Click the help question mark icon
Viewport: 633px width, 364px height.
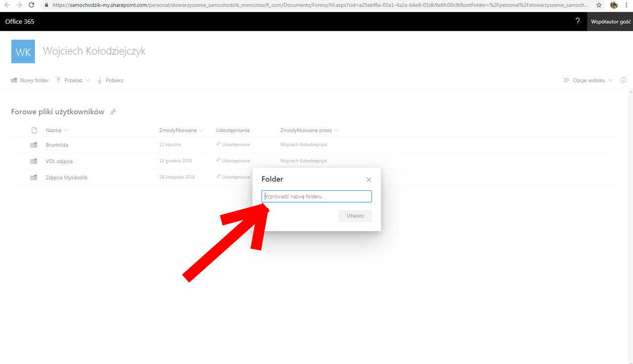577,21
